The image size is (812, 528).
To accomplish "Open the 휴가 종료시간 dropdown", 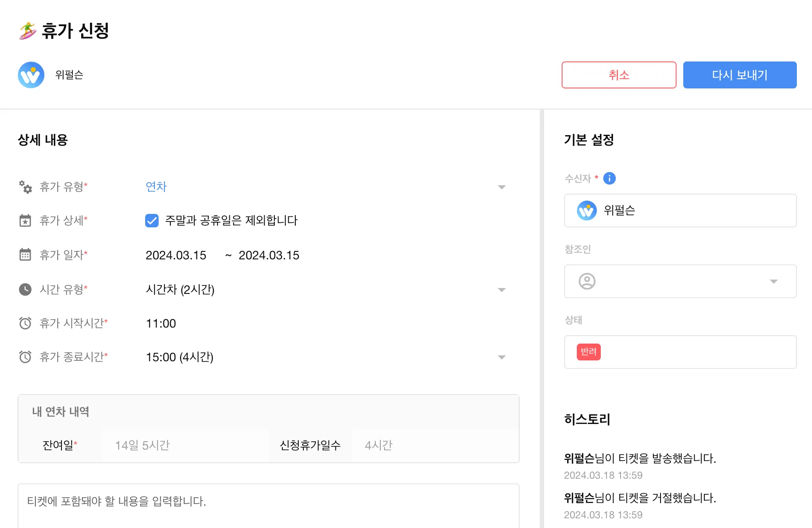I will pyautogui.click(x=502, y=357).
